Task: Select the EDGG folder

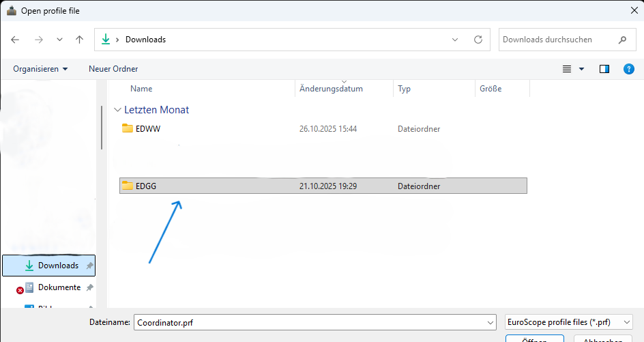Action: click(146, 186)
